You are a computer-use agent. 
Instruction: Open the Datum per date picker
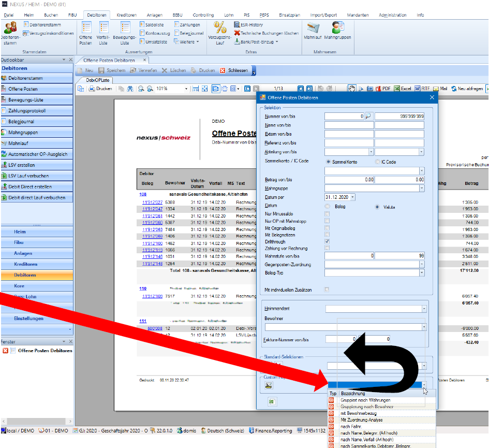352,197
